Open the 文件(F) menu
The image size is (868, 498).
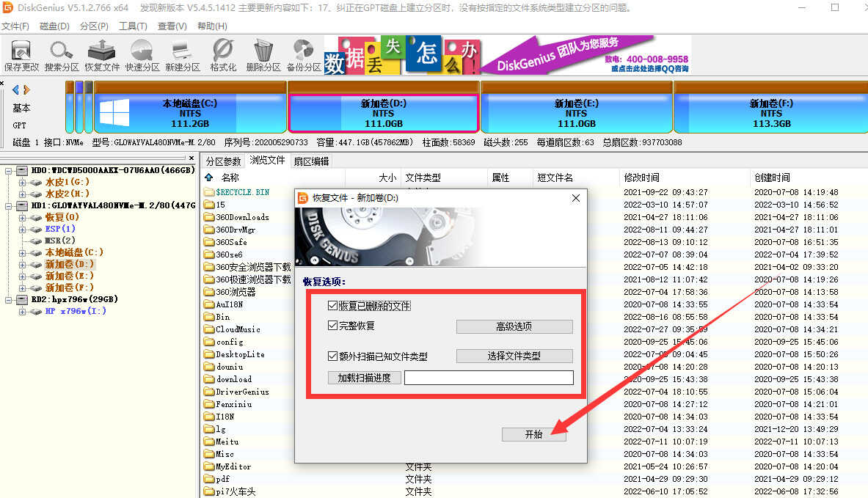15,26
